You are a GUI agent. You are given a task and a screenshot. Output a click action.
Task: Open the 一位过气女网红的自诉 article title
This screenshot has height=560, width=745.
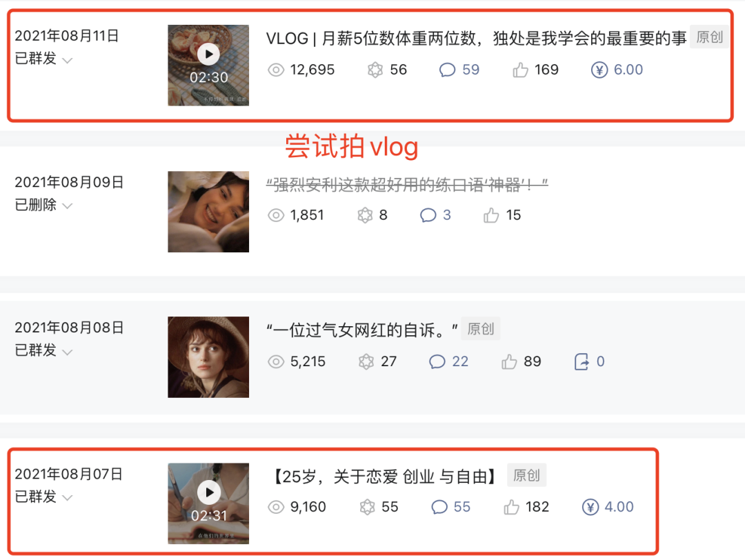pyautogui.click(x=362, y=329)
